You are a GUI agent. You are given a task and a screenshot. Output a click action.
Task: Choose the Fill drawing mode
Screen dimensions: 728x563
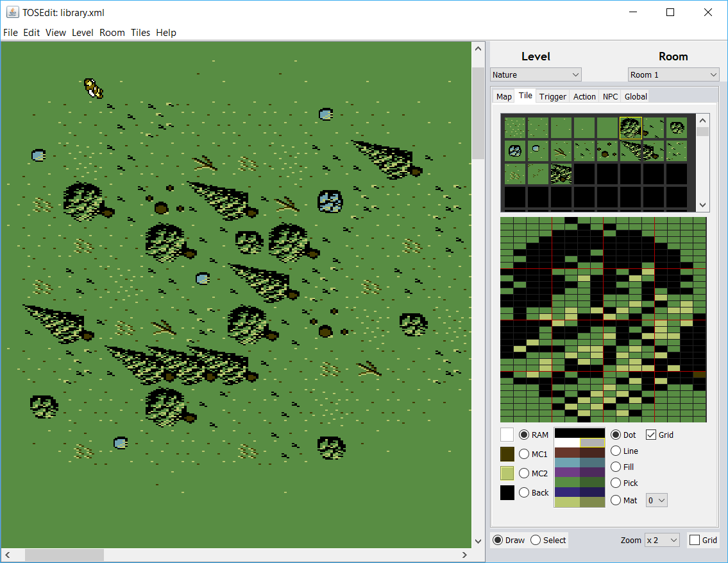click(616, 467)
